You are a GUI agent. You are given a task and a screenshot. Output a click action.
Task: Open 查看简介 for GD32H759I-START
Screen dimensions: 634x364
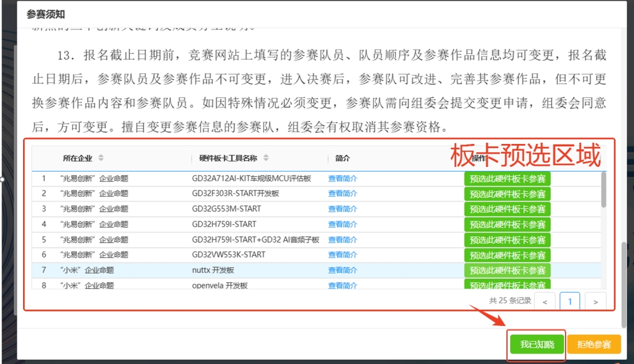click(342, 224)
